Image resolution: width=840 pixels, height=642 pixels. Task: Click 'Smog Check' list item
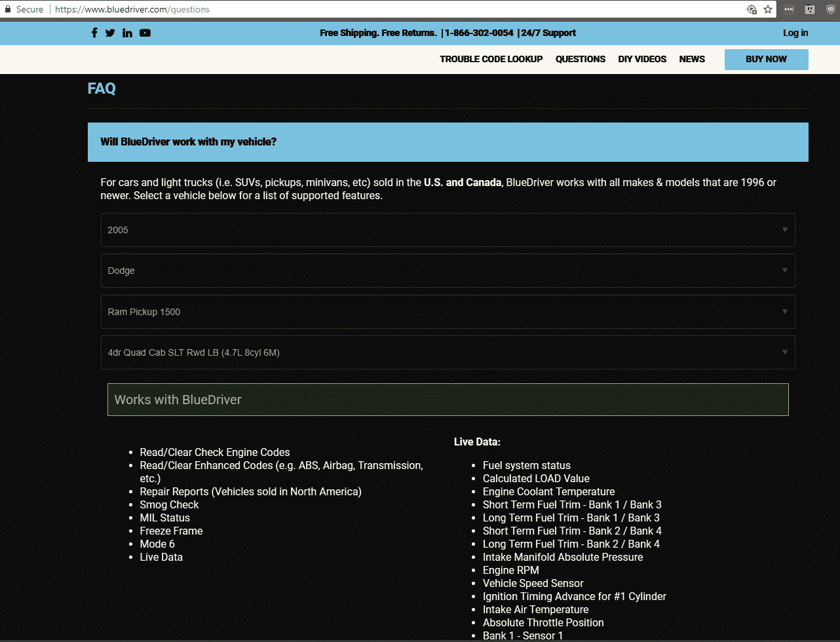click(x=169, y=504)
